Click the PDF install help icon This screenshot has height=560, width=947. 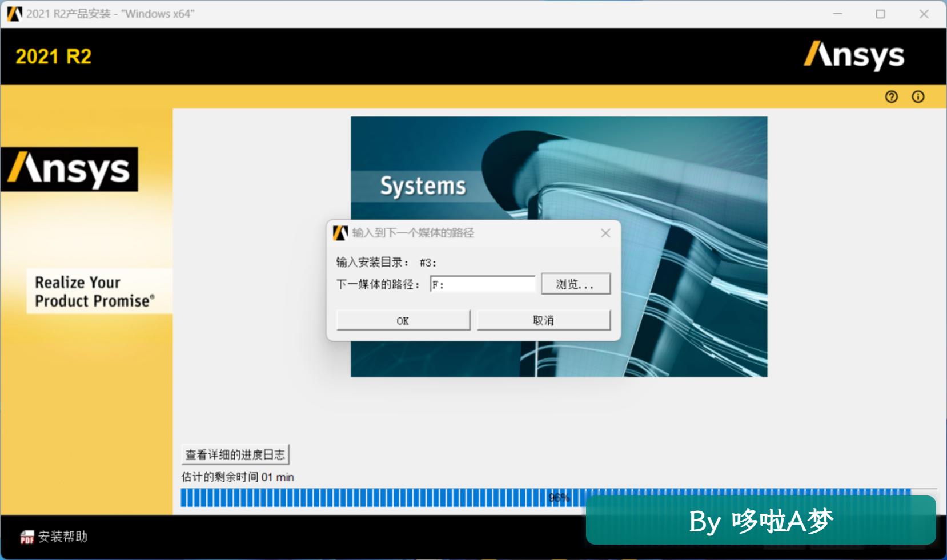point(27,537)
